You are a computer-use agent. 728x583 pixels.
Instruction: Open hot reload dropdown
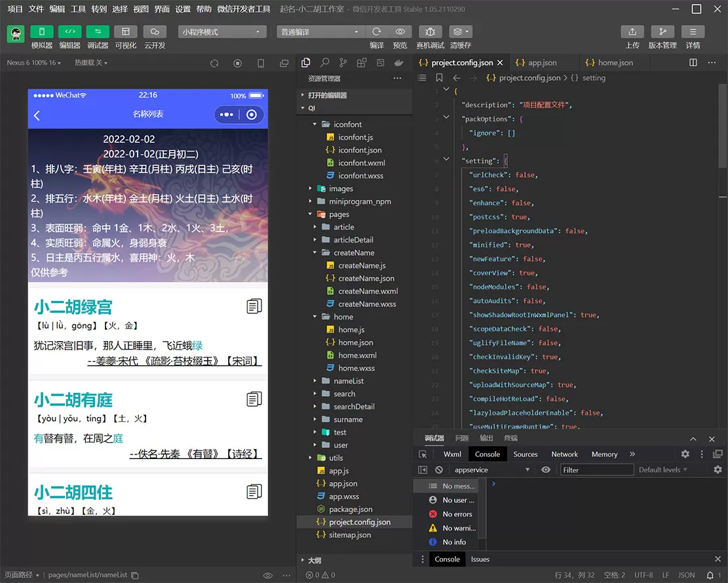pyautogui.click(x=91, y=63)
